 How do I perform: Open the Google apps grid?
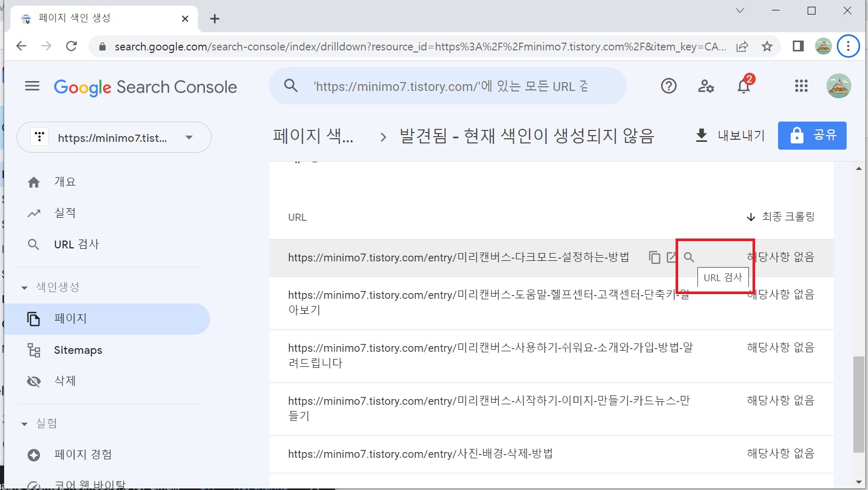[x=801, y=86]
